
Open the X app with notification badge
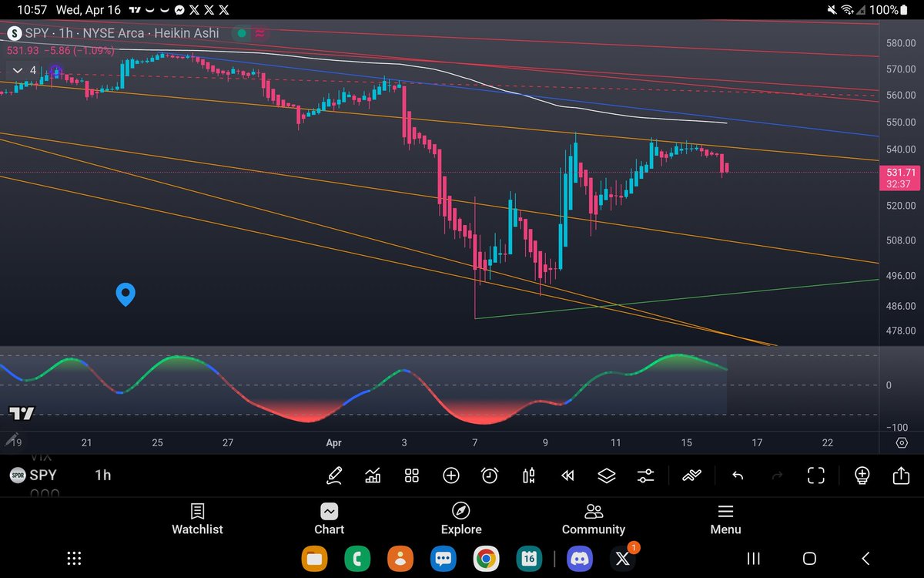pyautogui.click(x=622, y=559)
